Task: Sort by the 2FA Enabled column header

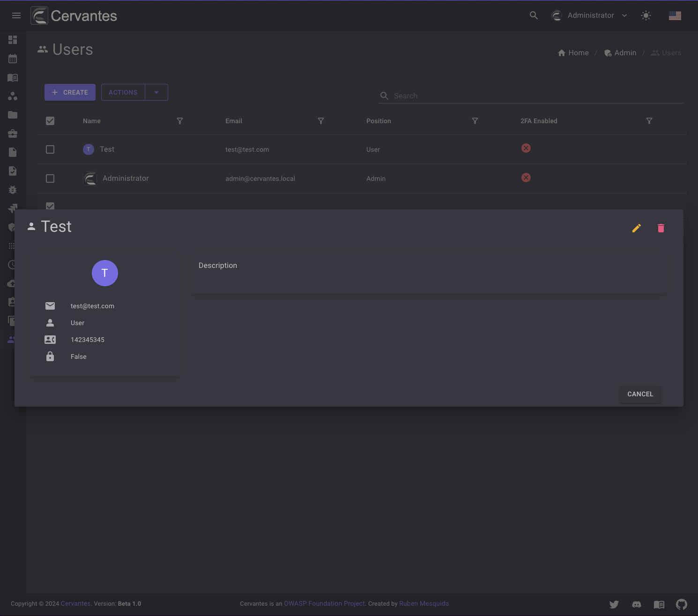Action: tap(539, 121)
